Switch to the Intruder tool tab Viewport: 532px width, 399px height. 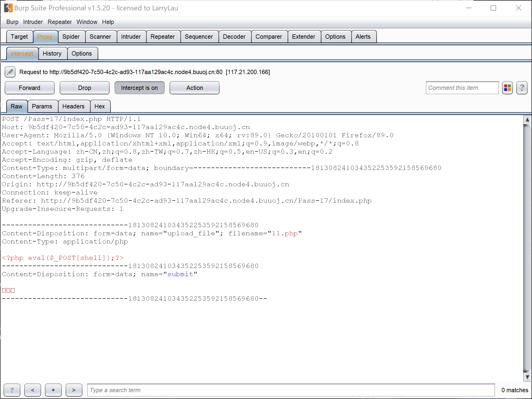click(131, 36)
